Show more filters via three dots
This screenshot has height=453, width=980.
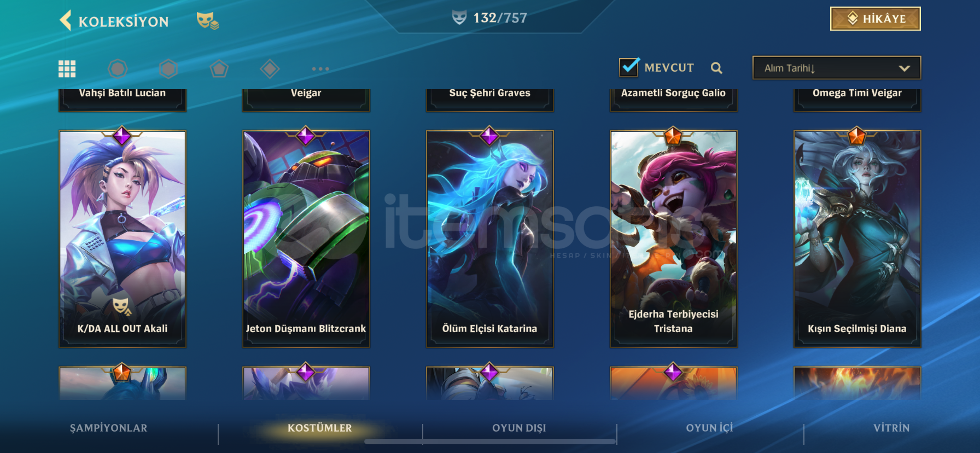click(320, 69)
